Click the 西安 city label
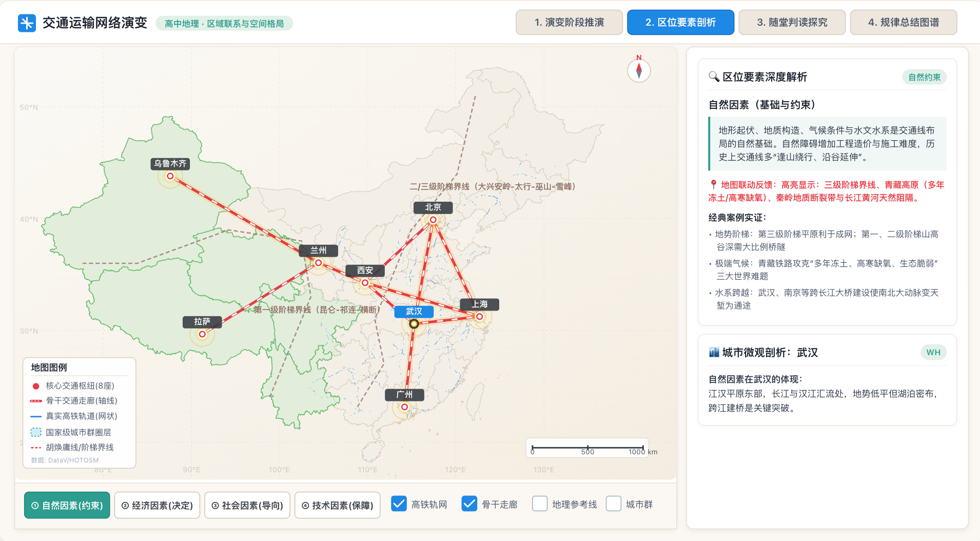The image size is (980, 541). pos(365,270)
